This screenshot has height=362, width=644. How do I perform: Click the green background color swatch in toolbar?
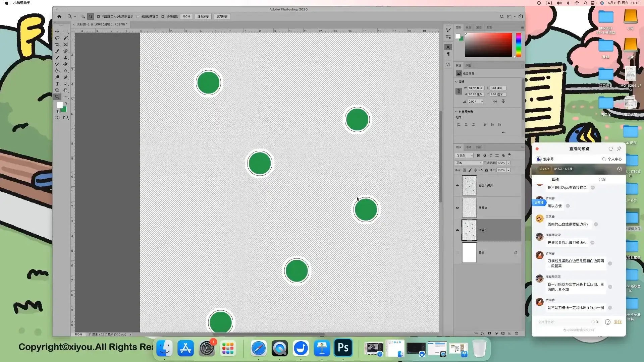pos(64,110)
